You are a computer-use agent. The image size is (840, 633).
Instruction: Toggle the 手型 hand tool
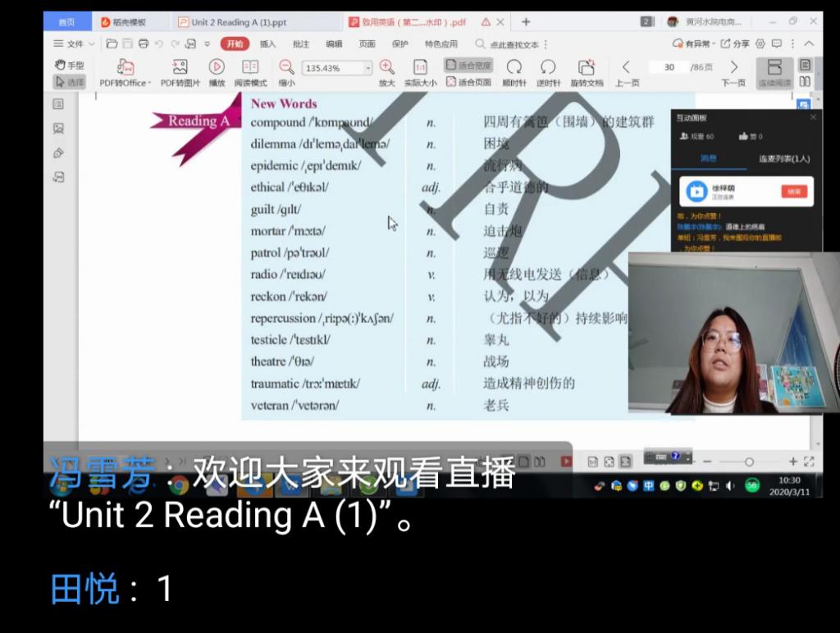pos(70,65)
